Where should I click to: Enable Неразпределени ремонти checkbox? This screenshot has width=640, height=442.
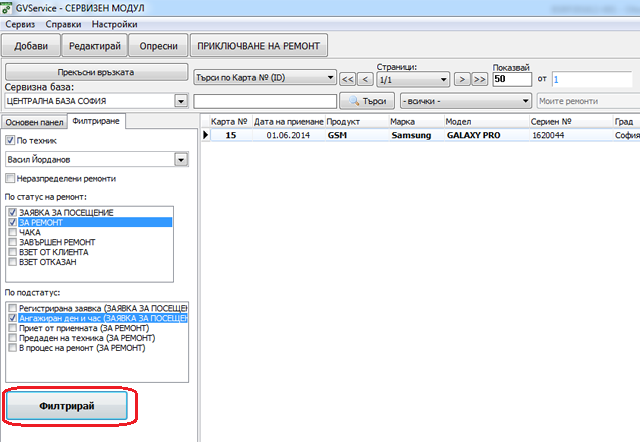tap(10, 178)
